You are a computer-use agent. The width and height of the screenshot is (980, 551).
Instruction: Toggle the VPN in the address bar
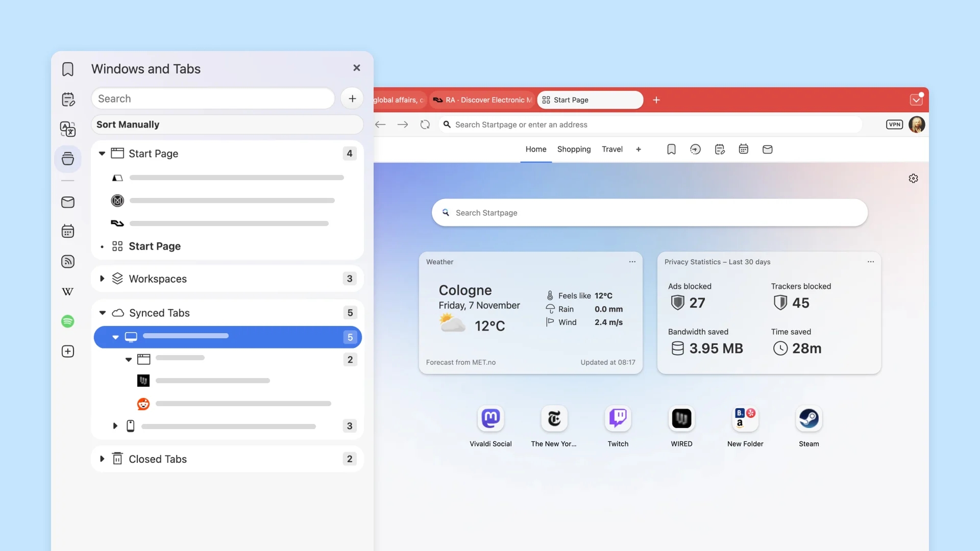click(894, 124)
